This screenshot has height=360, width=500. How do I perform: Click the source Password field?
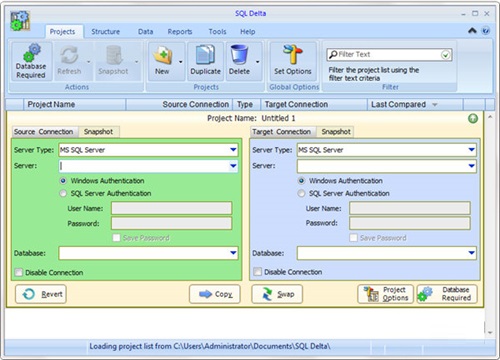coord(171,223)
